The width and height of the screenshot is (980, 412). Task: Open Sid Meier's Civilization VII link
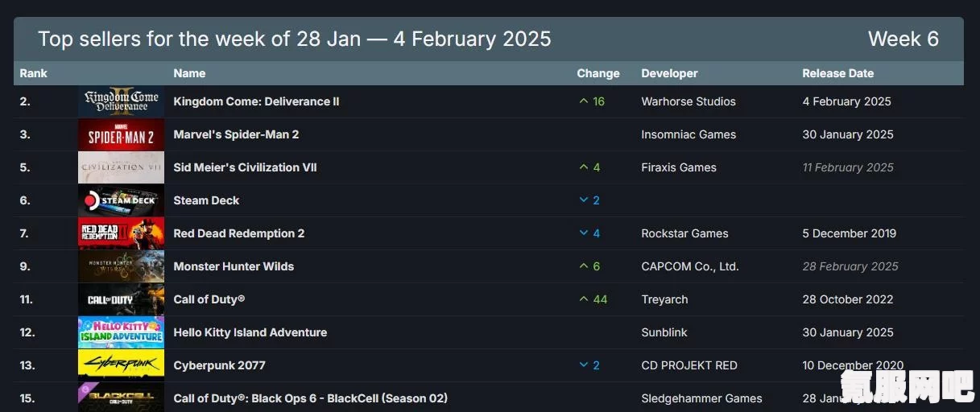[x=245, y=167]
